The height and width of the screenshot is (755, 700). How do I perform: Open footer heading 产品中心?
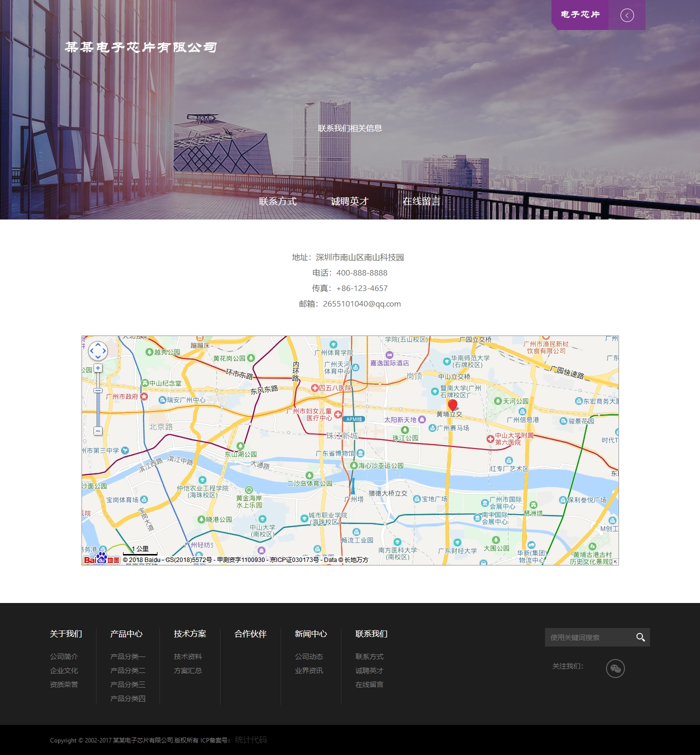tap(126, 633)
